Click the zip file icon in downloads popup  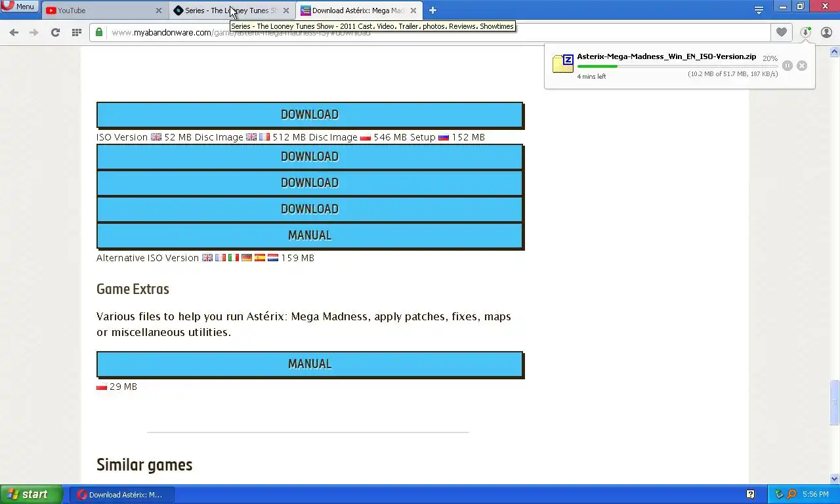(x=563, y=64)
